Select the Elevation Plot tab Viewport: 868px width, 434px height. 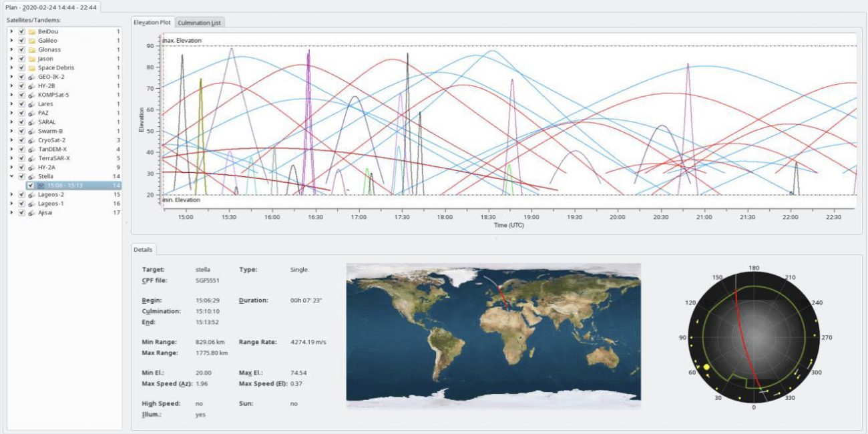tap(152, 22)
